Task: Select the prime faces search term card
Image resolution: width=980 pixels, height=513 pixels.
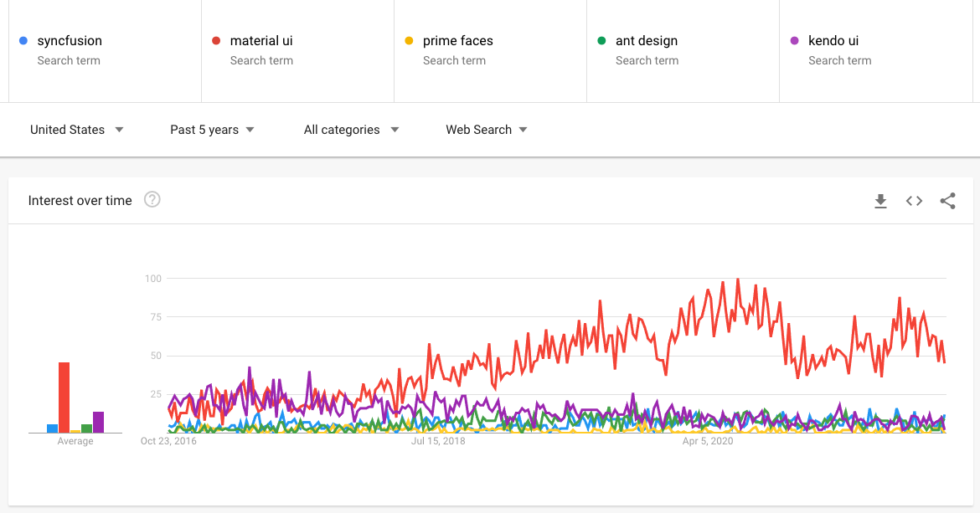Action: [x=489, y=50]
